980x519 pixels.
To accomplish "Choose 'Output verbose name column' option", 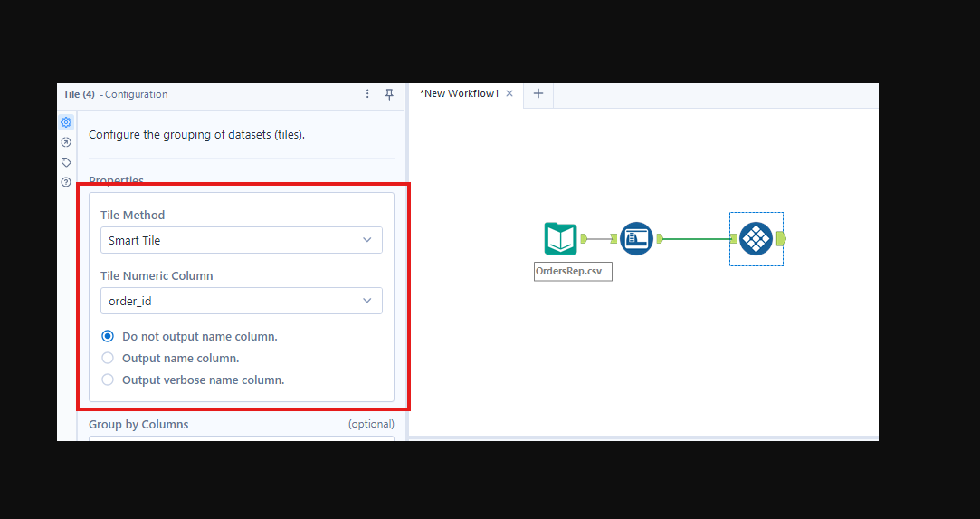I will (x=108, y=380).
